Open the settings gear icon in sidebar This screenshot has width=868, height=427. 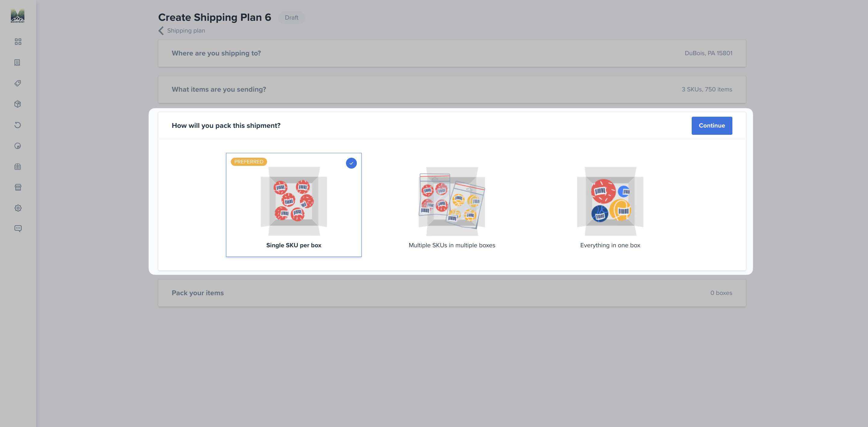coord(18,208)
